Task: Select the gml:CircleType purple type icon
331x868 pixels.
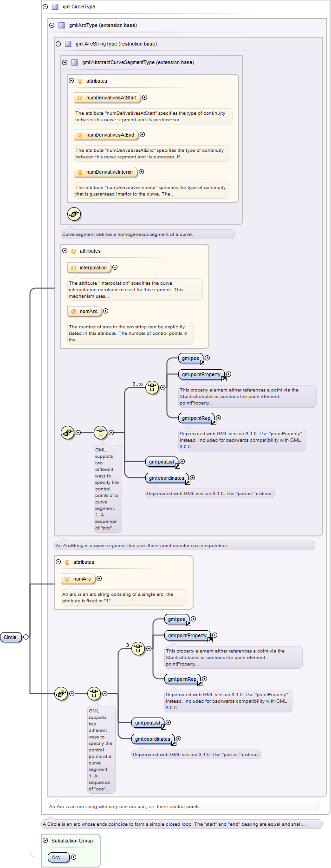Action: [x=55, y=7]
